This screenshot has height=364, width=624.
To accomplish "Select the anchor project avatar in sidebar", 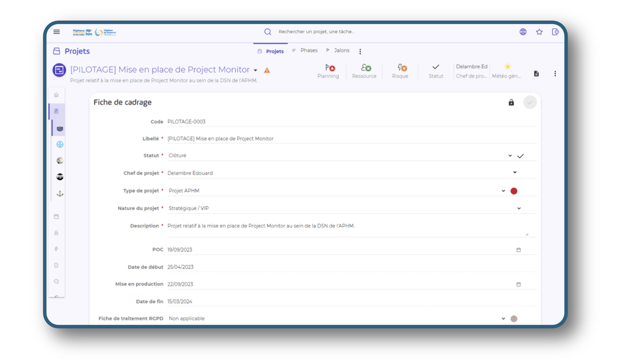I will [x=60, y=193].
